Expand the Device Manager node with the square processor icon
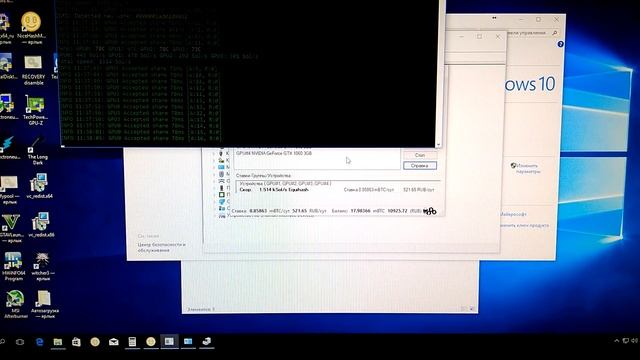Viewport: 640px width, 360px height. [213, 195]
